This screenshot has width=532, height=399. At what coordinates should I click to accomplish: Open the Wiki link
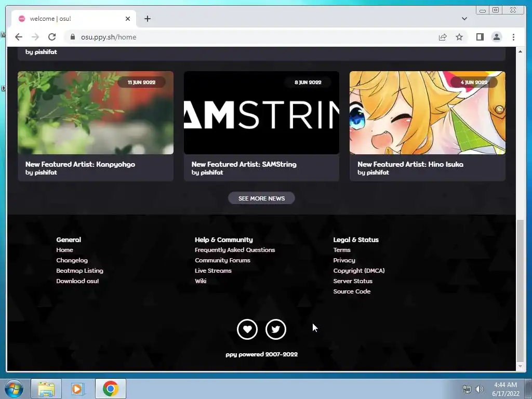(201, 281)
